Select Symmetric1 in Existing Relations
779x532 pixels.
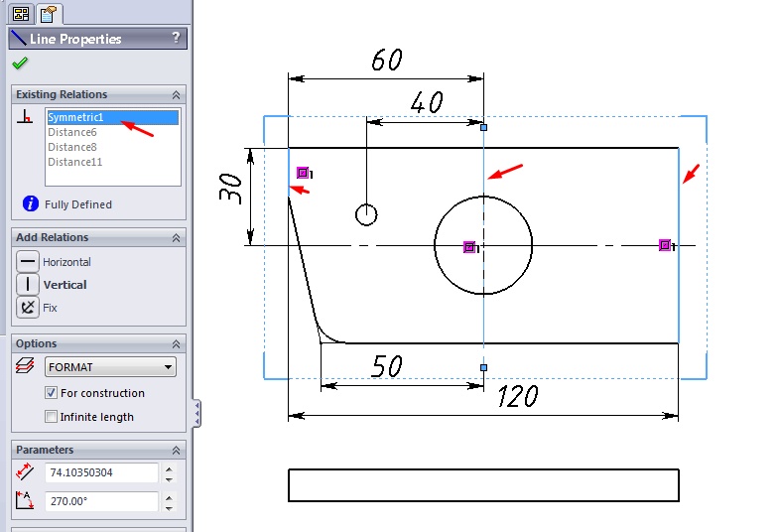coord(113,117)
